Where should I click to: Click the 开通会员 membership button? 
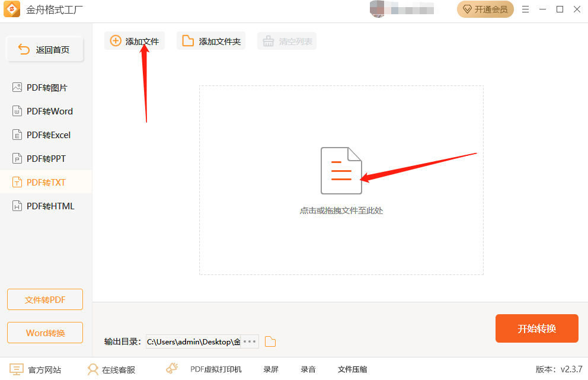point(485,9)
